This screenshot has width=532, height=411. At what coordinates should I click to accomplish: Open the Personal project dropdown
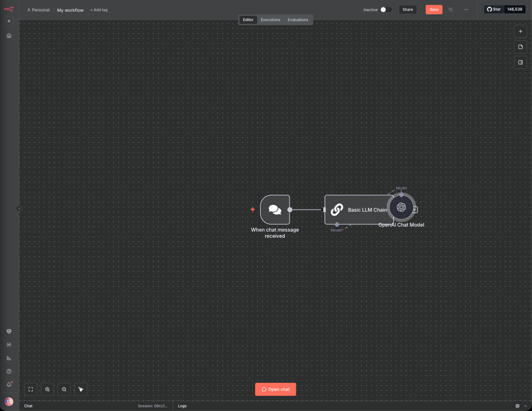point(38,10)
